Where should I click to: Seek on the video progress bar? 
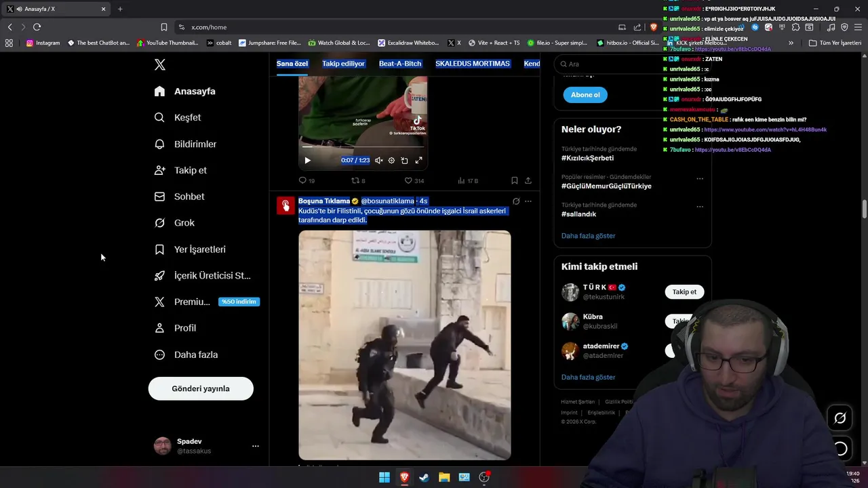click(x=363, y=146)
